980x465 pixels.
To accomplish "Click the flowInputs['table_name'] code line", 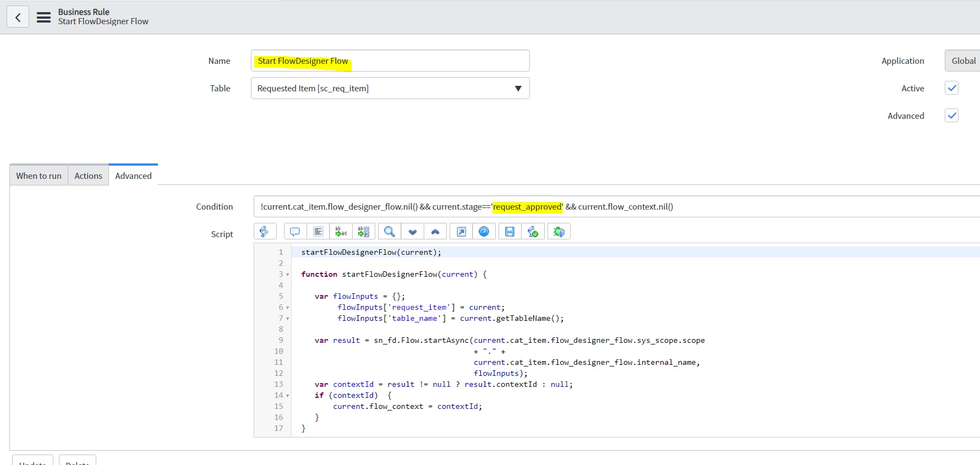I will tap(451, 318).
